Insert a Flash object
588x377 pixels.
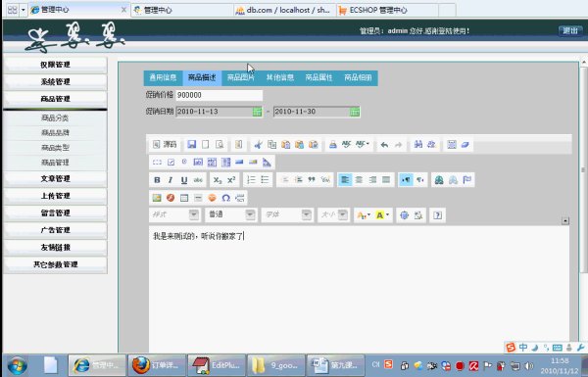[171, 198]
